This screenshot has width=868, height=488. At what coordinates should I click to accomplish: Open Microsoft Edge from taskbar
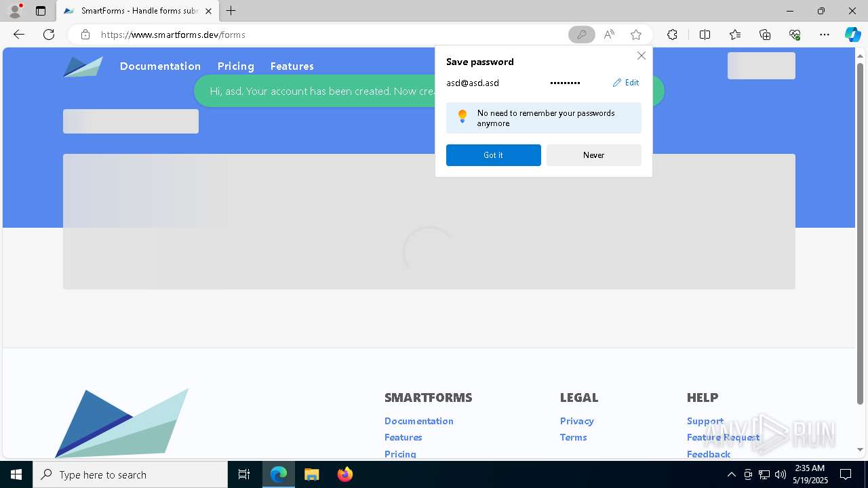pos(279,474)
